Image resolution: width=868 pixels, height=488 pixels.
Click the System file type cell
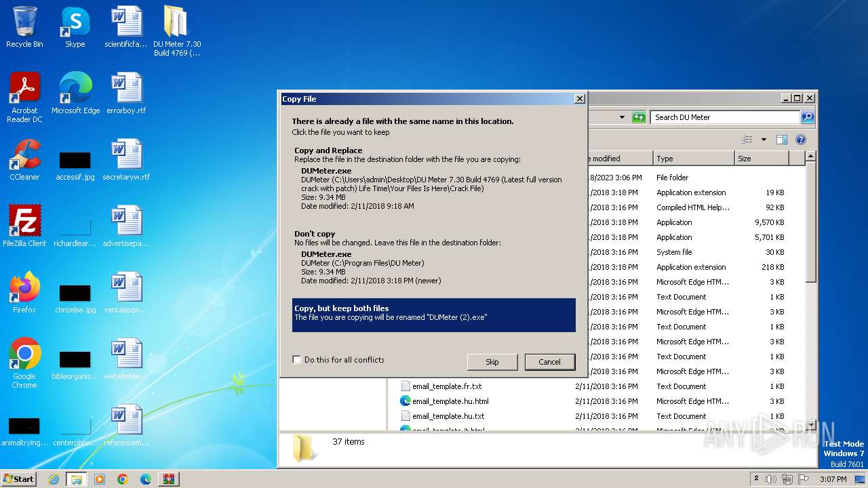674,252
